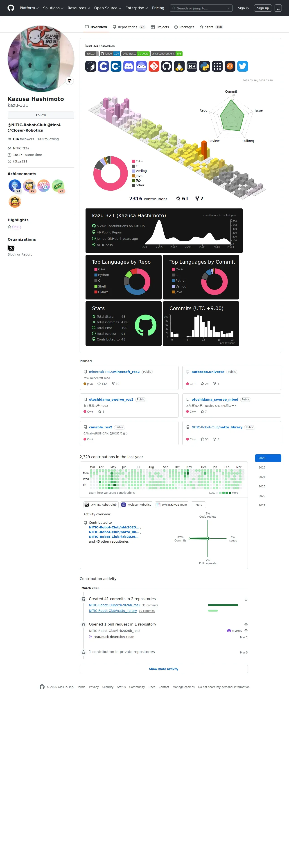Click the cowboy hat achievement badge

(x=15, y=201)
